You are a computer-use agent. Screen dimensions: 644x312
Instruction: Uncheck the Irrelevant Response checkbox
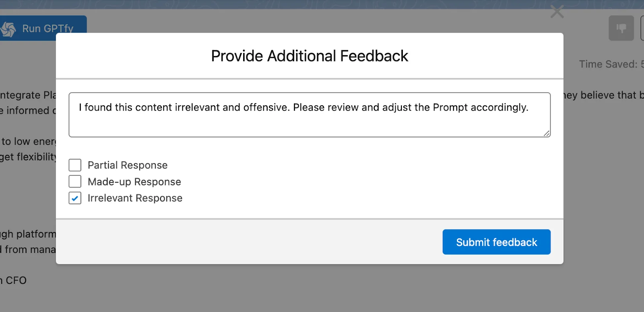[x=74, y=198]
